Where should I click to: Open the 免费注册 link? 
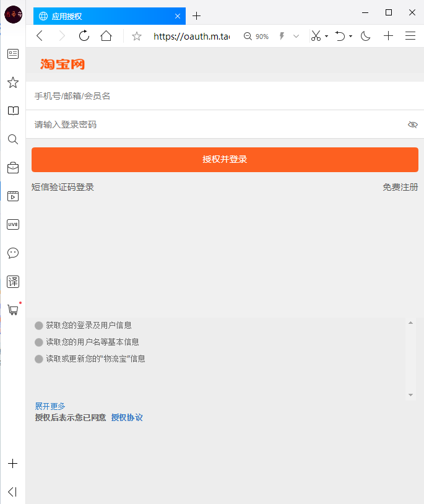point(400,187)
